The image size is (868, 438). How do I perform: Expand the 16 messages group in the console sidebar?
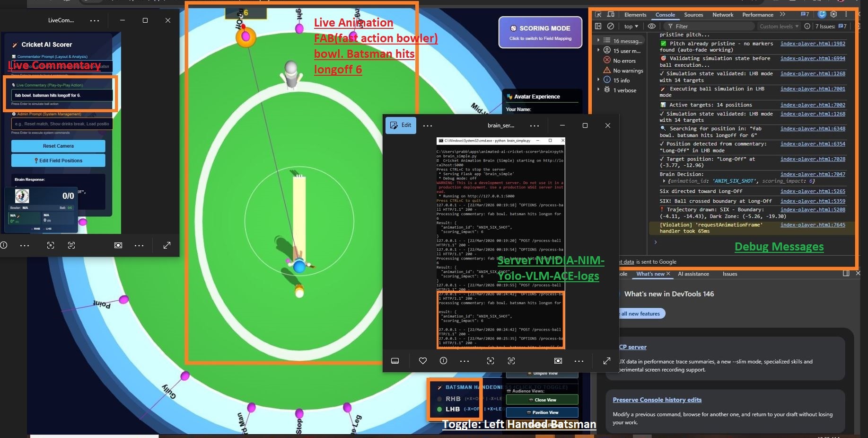599,41
